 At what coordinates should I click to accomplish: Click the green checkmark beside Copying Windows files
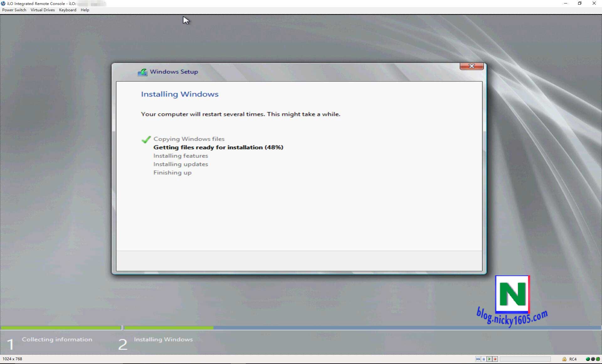click(146, 139)
